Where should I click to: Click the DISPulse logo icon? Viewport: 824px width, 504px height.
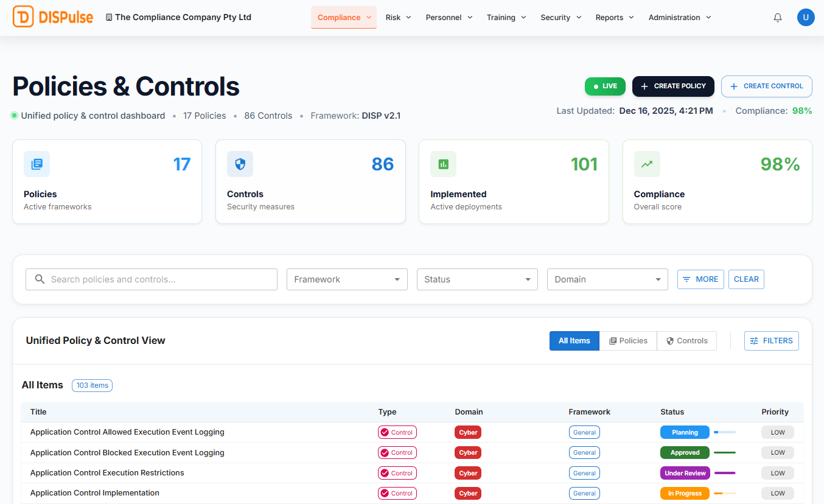[x=23, y=17]
